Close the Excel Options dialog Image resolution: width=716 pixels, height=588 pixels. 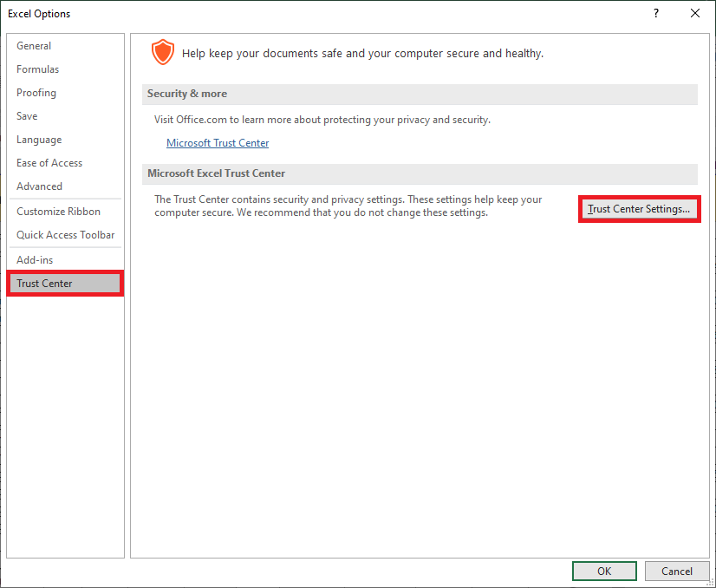[694, 13]
